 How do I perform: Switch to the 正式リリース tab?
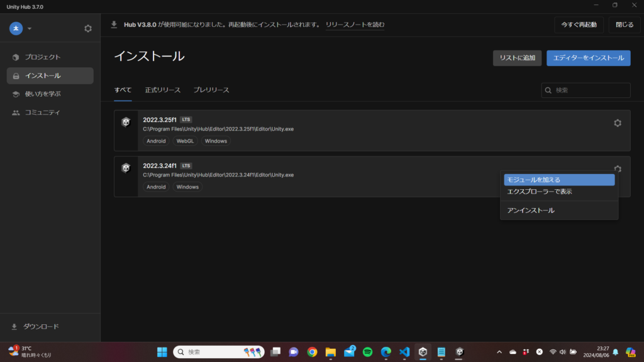pyautogui.click(x=163, y=90)
